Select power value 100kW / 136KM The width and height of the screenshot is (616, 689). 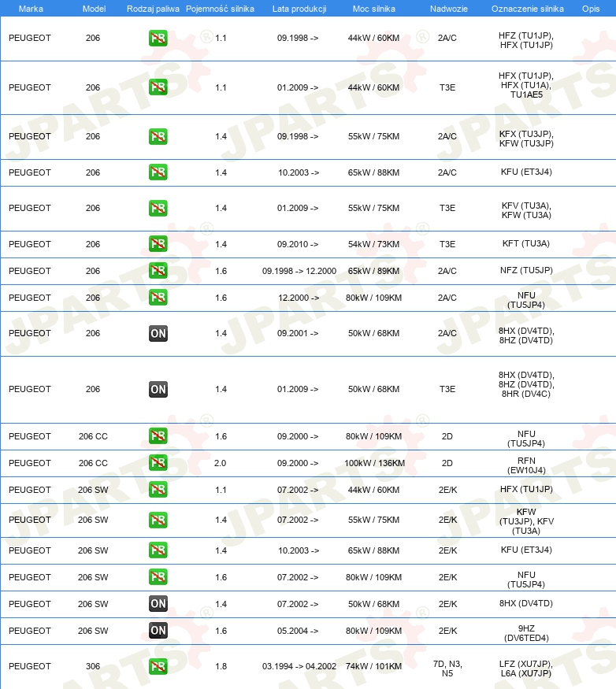click(x=374, y=463)
